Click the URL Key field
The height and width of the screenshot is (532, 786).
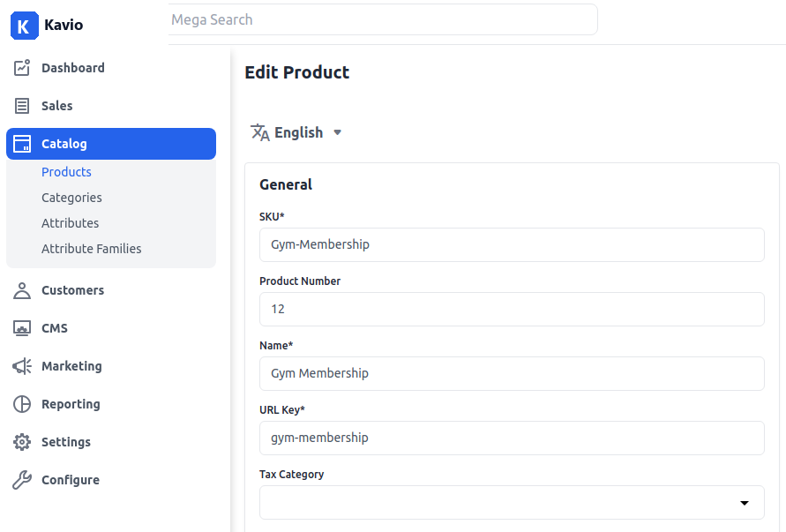tap(512, 438)
